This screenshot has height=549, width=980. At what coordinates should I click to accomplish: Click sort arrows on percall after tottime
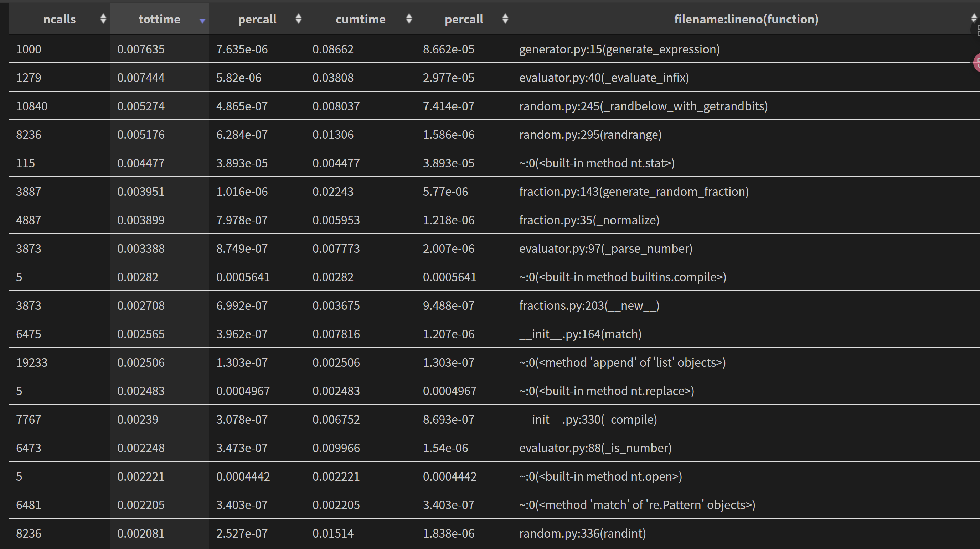[x=299, y=19]
